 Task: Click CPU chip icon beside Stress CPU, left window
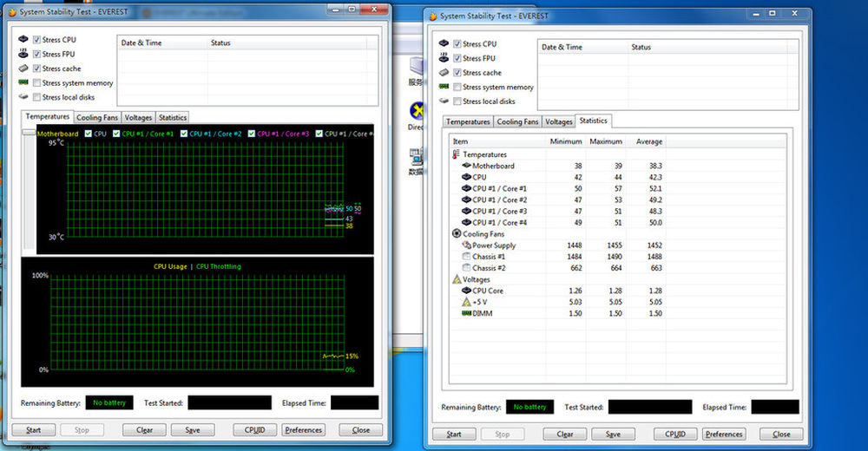click(23, 39)
